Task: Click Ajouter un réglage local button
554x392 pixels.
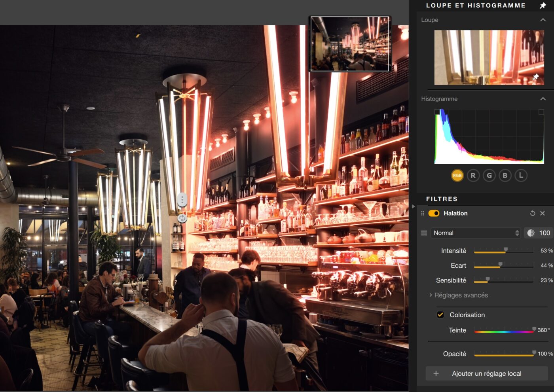Action: tap(486, 373)
